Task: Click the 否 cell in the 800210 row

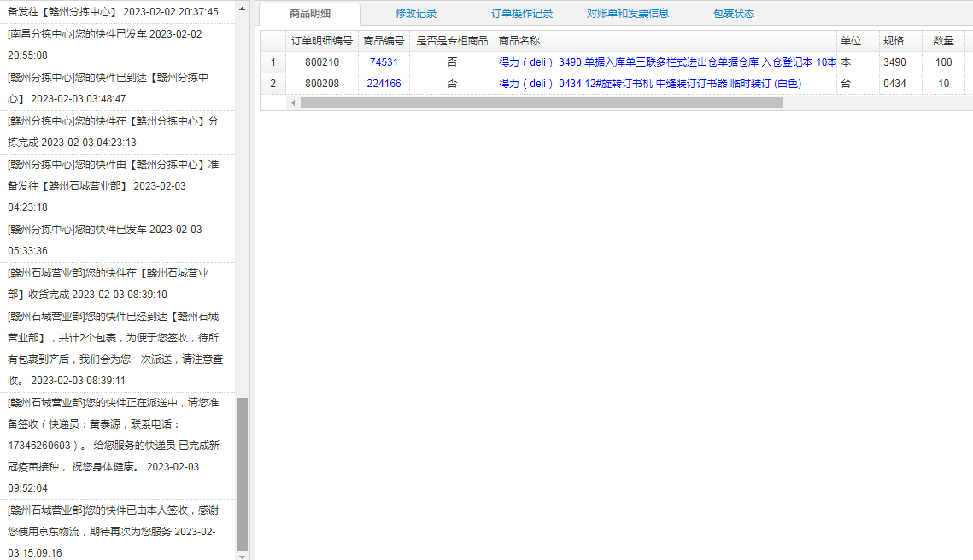Action: point(452,62)
